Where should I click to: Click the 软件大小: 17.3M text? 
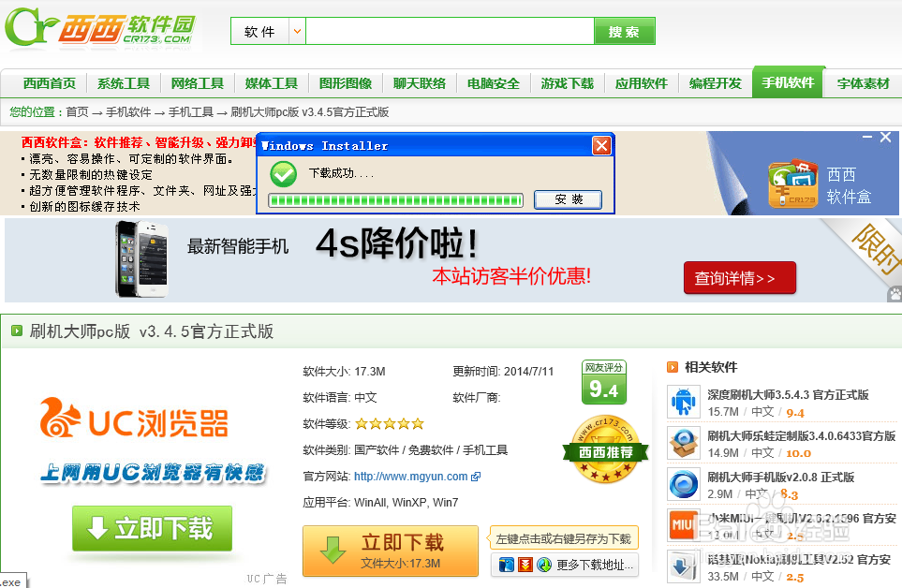pos(344,372)
